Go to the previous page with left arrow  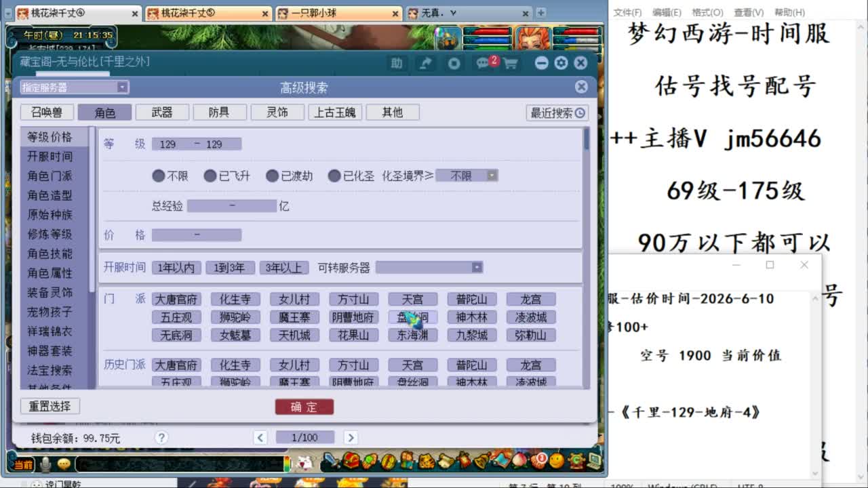pyautogui.click(x=260, y=437)
